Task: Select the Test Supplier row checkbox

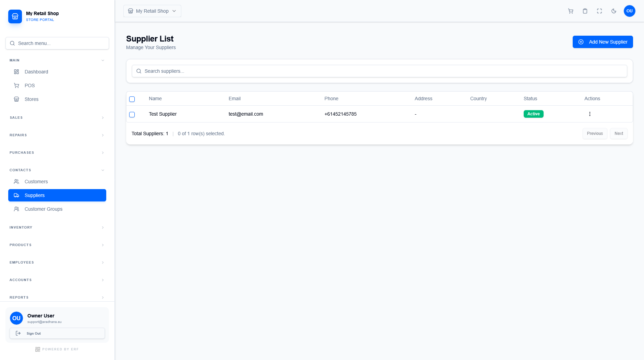Action: (132, 114)
